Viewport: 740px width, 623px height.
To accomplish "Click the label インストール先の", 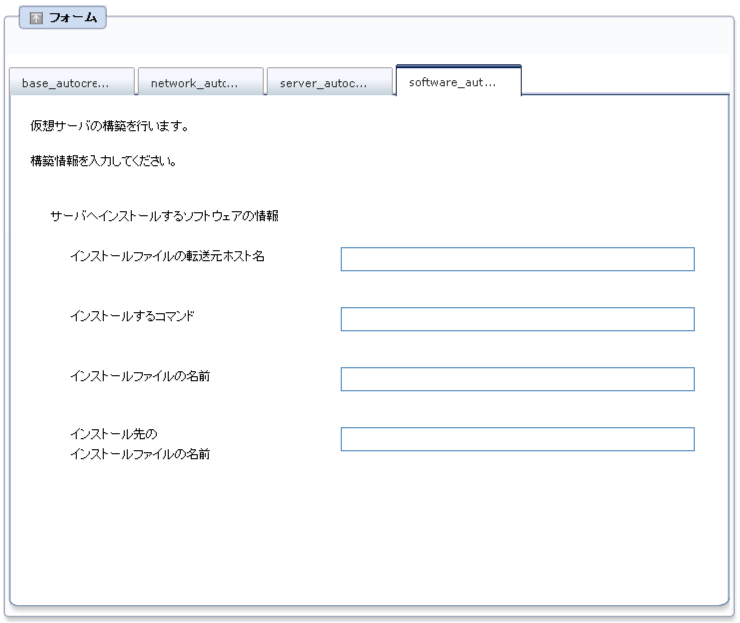I will pos(114,434).
